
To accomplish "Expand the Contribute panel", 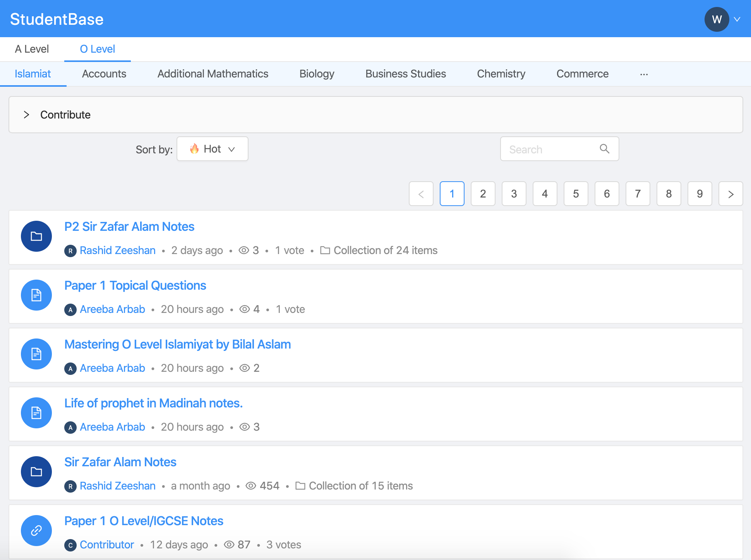I will coord(26,115).
